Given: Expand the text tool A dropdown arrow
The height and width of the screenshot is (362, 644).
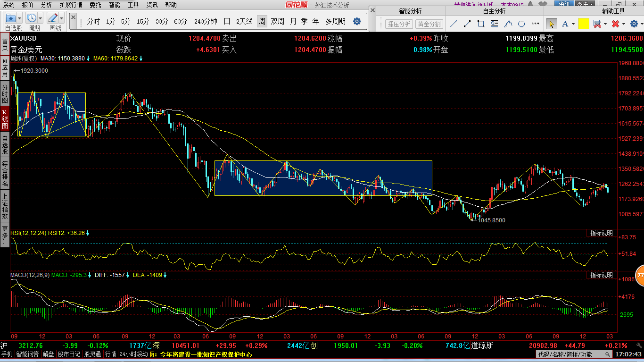Looking at the screenshot, I should pyautogui.click(x=573, y=24).
